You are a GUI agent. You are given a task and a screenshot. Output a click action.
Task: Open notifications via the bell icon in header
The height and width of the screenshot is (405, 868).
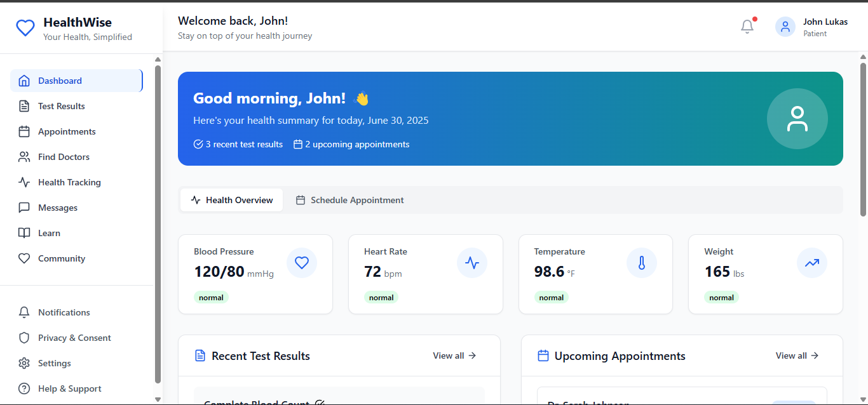[747, 27]
